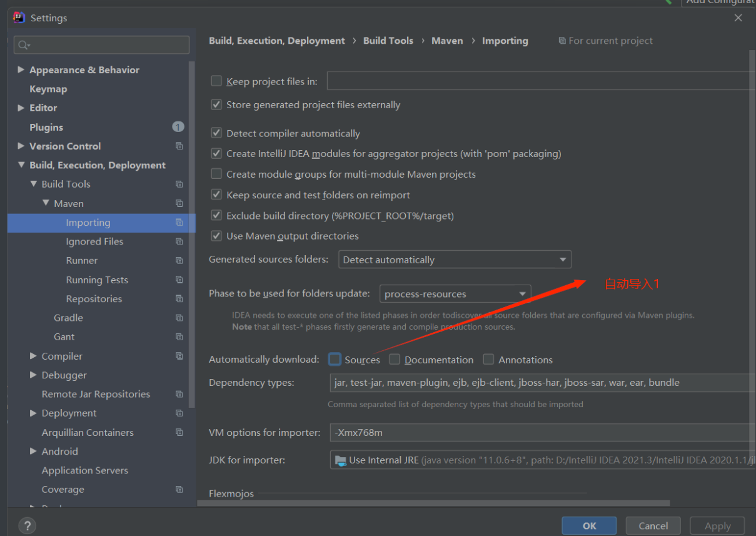Open Generated sources folders dropdown

[455, 260]
